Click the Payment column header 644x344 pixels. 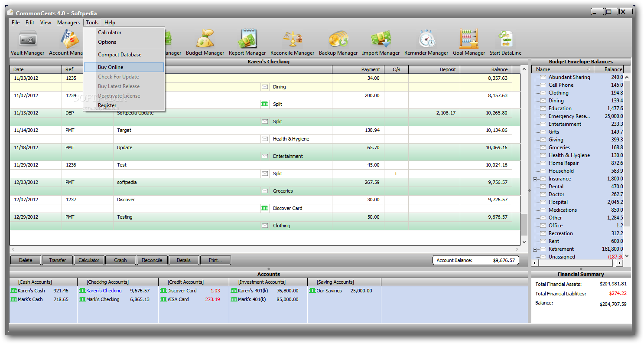[358, 69]
